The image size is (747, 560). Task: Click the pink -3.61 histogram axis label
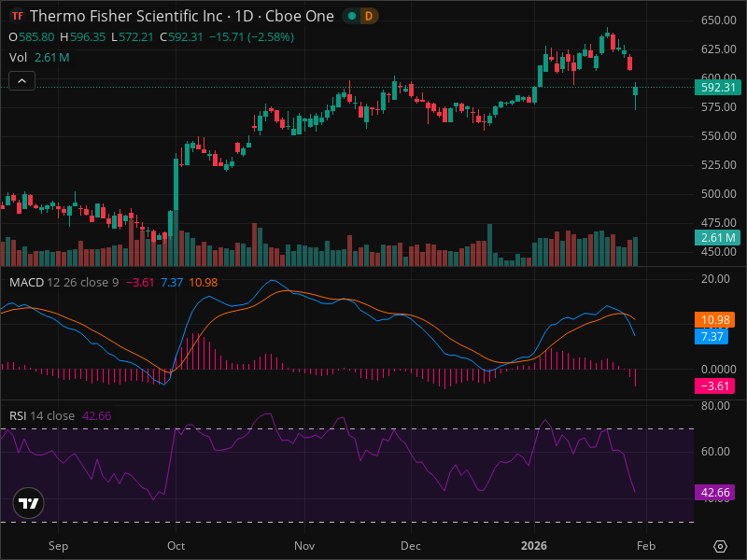point(714,386)
